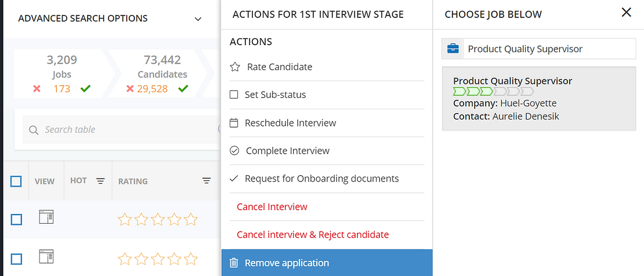Toggle the select-all checkbox in table header
The height and width of the screenshot is (276, 644).
click(16, 181)
